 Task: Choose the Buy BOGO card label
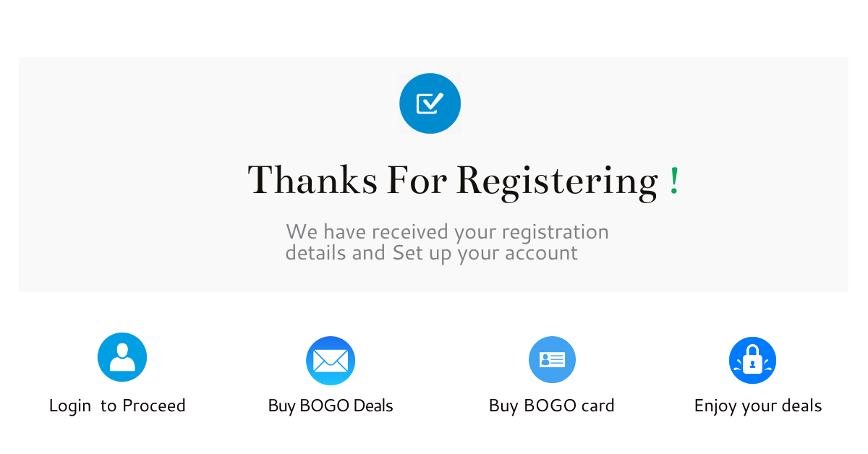tap(552, 406)
